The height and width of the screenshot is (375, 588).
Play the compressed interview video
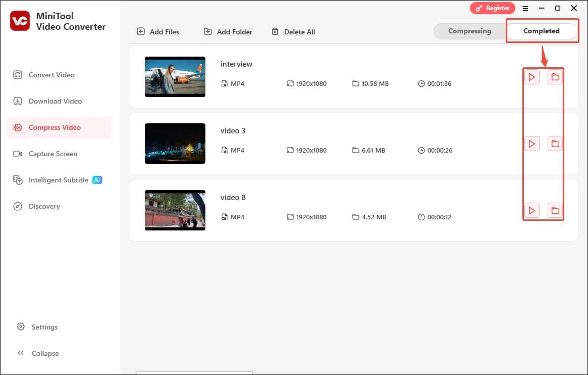tap(532, 77)
